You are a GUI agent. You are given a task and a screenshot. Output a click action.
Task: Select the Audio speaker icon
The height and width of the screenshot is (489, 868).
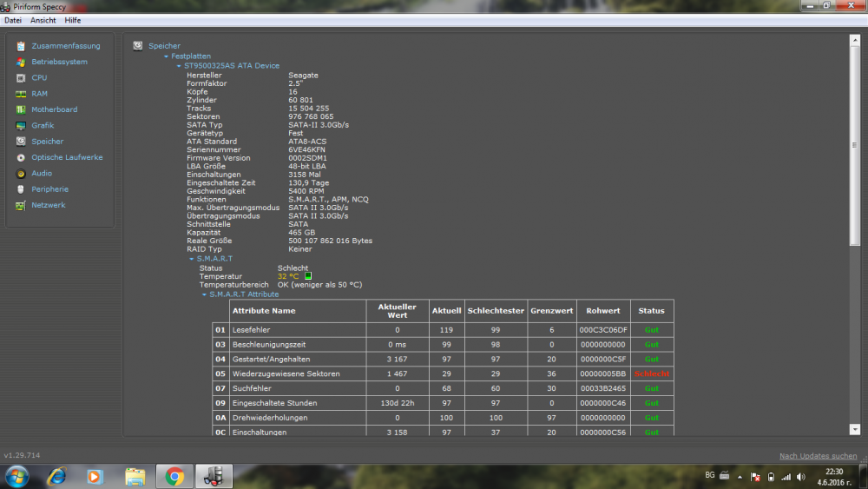(x=21, y=174)
